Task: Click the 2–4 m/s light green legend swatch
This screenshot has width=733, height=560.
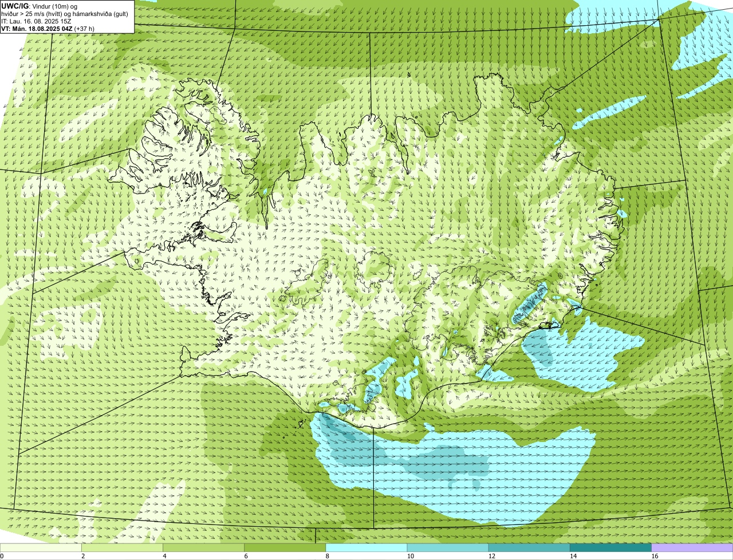Action: click(x=122, y=547)
